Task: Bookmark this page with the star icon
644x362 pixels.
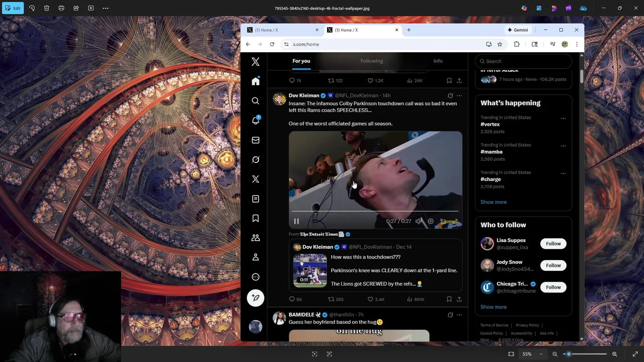Action: point(500,44)
